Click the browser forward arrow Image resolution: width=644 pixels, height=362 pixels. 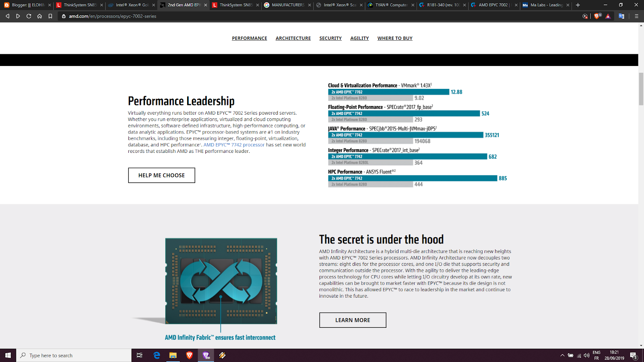click(x=18, y=16)
